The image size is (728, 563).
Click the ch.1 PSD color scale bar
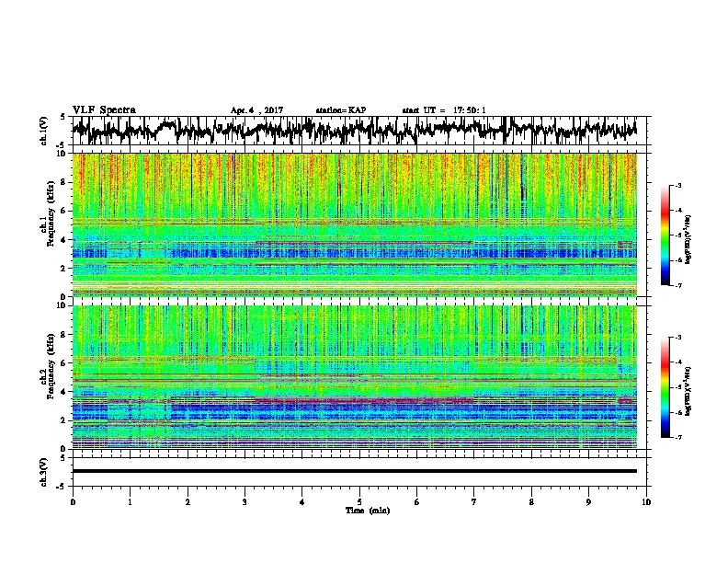tap(665, 236)
